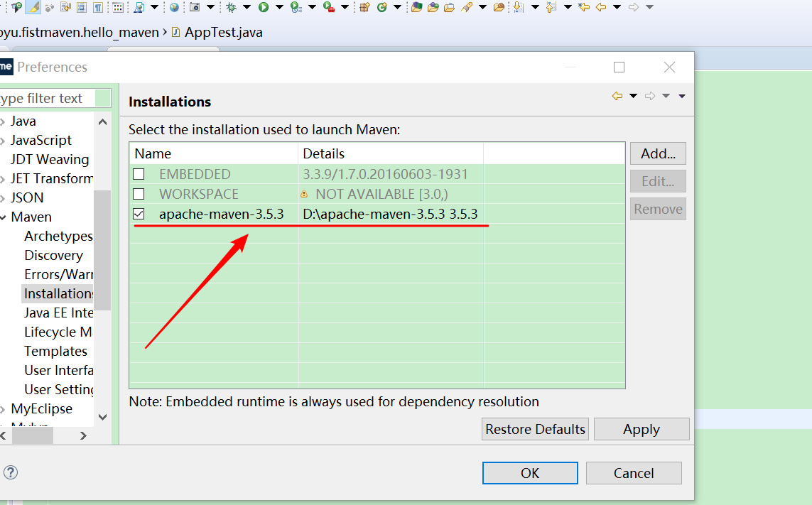
Task: Click the Back navigation arrow in toolbar
Action: coord(601,7)
